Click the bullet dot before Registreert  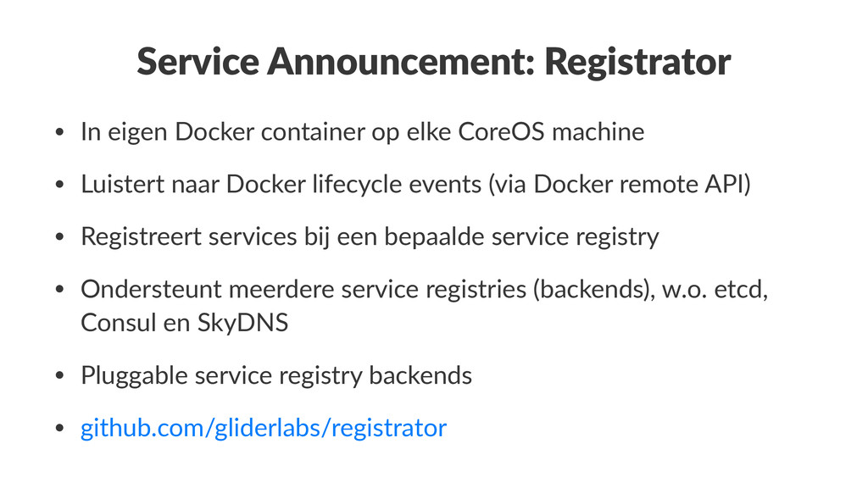pyautogui.click(x=60, y=237)
